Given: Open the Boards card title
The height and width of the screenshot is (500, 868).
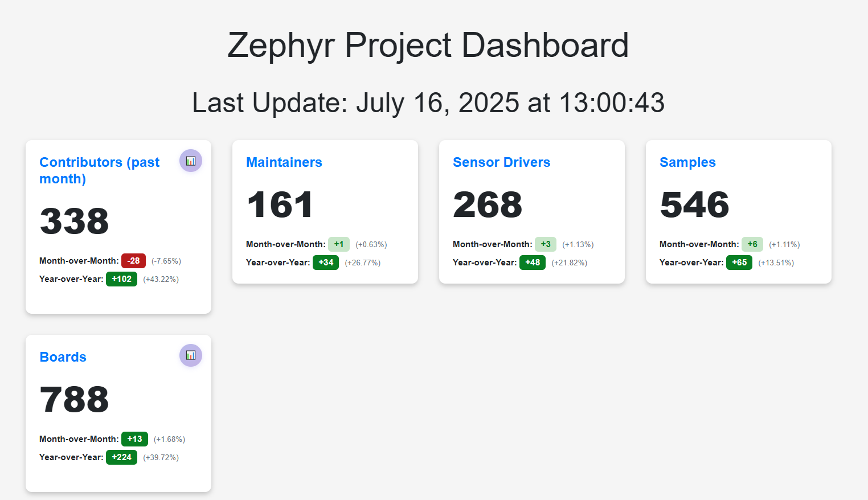Looking at the screenshot, I should (63, 357).
